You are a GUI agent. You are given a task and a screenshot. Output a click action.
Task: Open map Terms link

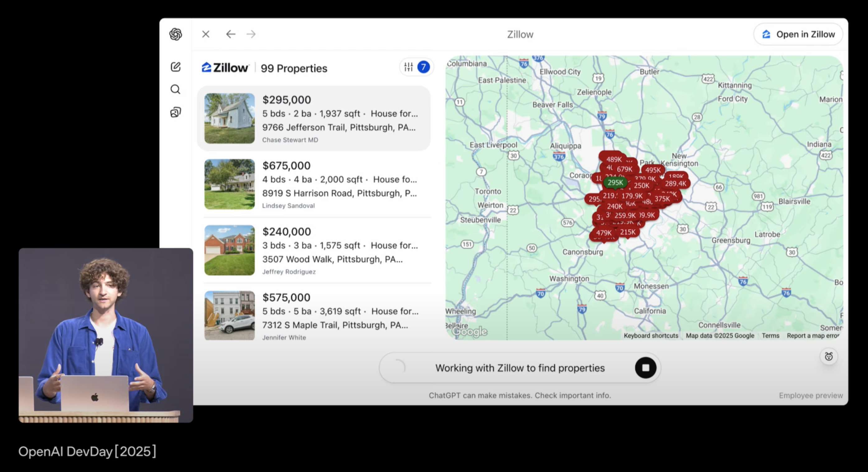770,335
